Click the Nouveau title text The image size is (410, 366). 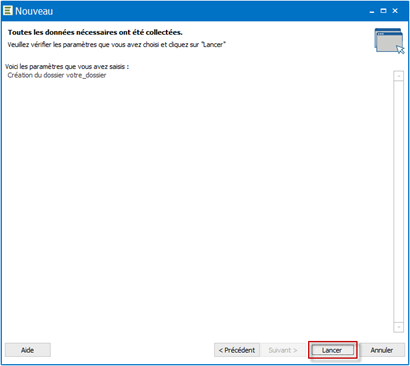click(x=34, y=11)
